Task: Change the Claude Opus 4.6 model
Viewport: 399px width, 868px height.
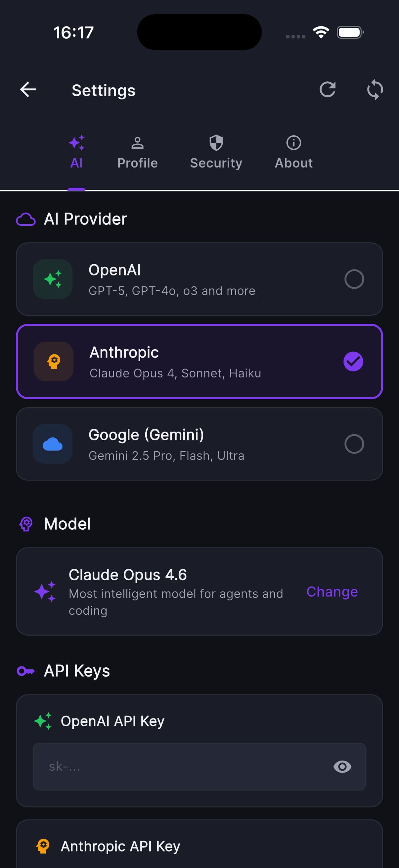Action: pos(332,592)
